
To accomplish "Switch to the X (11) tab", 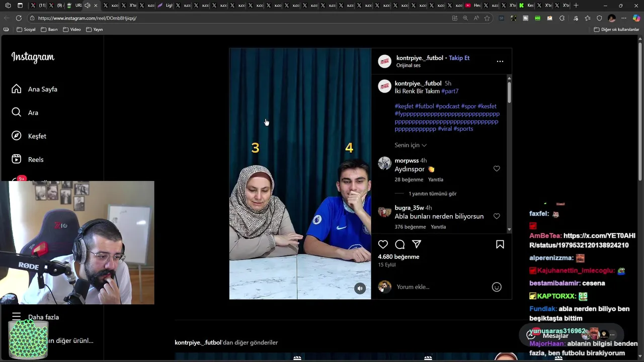I will pyautogui.click(x=37, y=6).
